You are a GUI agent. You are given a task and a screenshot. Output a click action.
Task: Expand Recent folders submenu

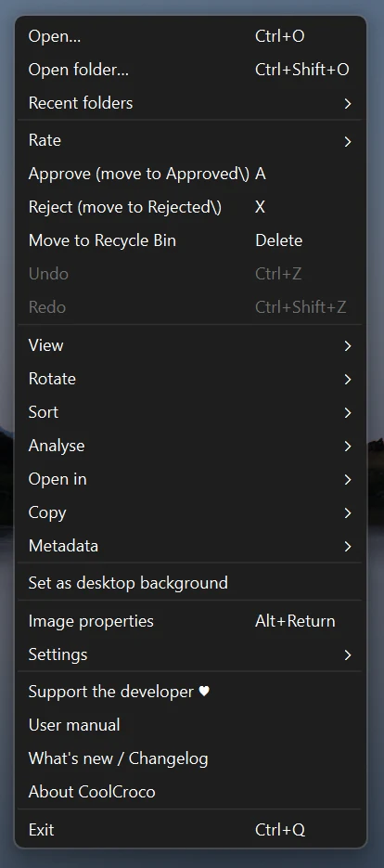coord(190,103)
